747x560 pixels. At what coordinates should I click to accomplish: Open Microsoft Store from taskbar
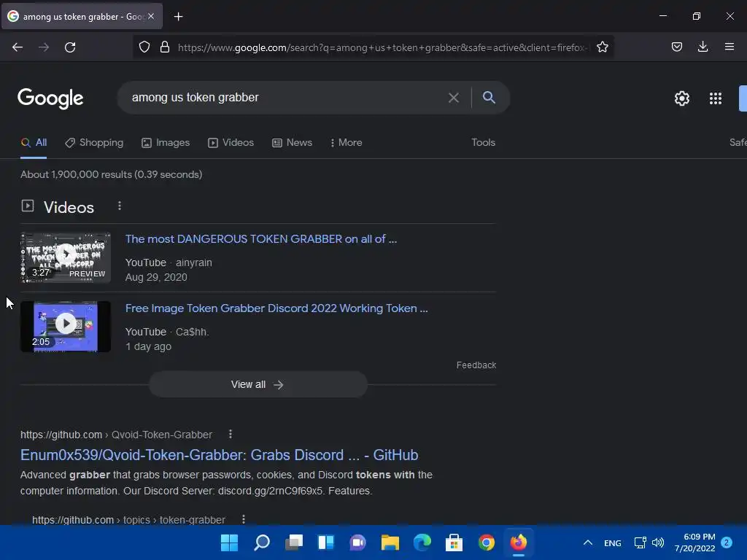454,542
